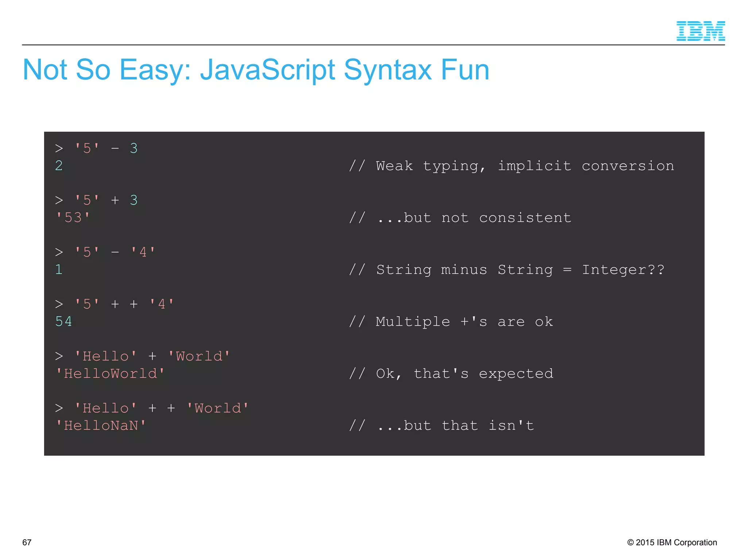Click the result "'53'"
This screenshot has width=747, height=560.
pyautogui.click(x=73, y=218)
